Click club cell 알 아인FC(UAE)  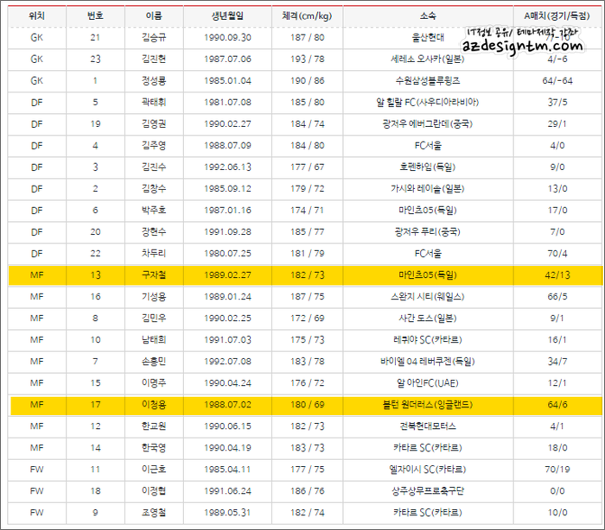[428, 383]
